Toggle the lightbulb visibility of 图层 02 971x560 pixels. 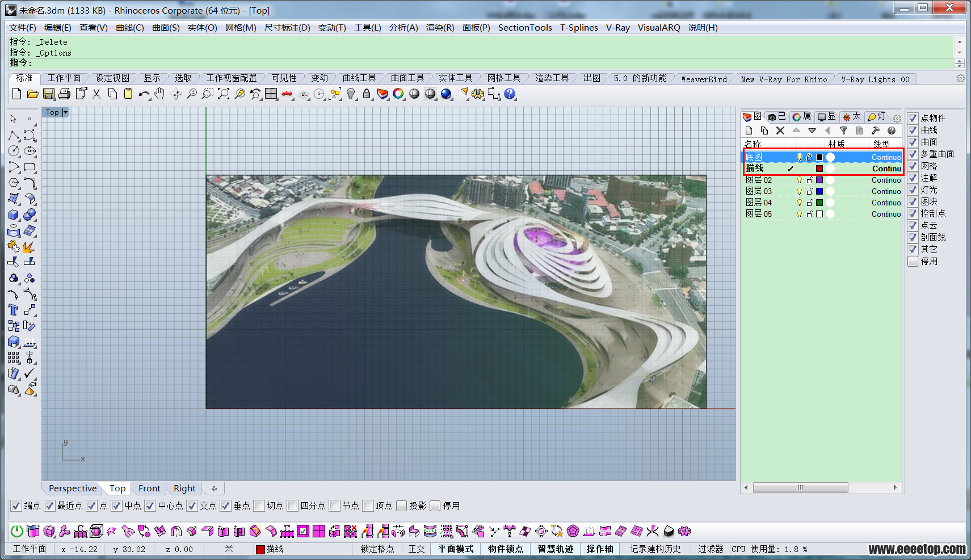coord(800,180)
